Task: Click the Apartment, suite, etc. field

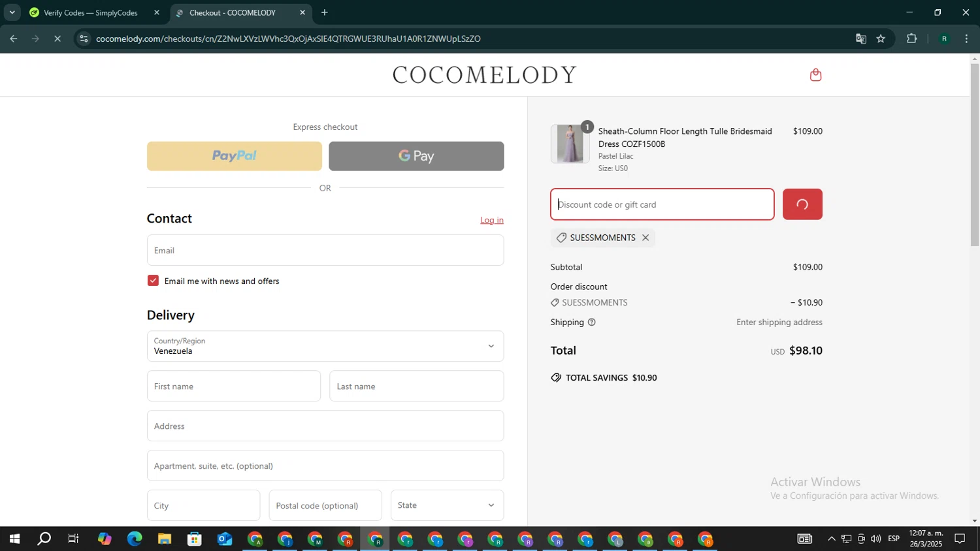Action: tap(325, 465)
